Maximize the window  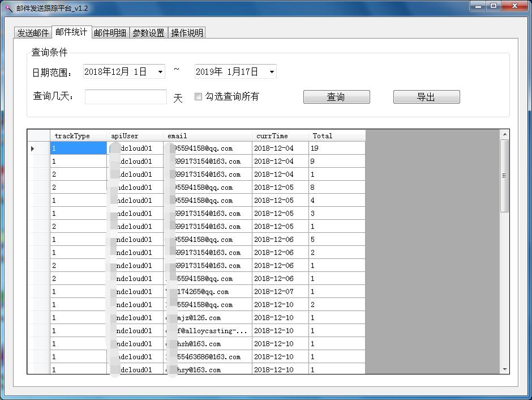click(x=494, y=6)
